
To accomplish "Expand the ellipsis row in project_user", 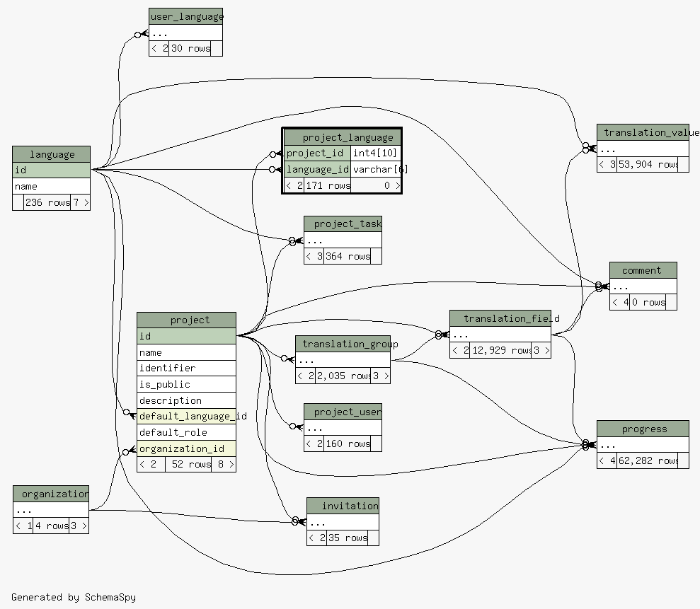I will (x=343, y=428).
